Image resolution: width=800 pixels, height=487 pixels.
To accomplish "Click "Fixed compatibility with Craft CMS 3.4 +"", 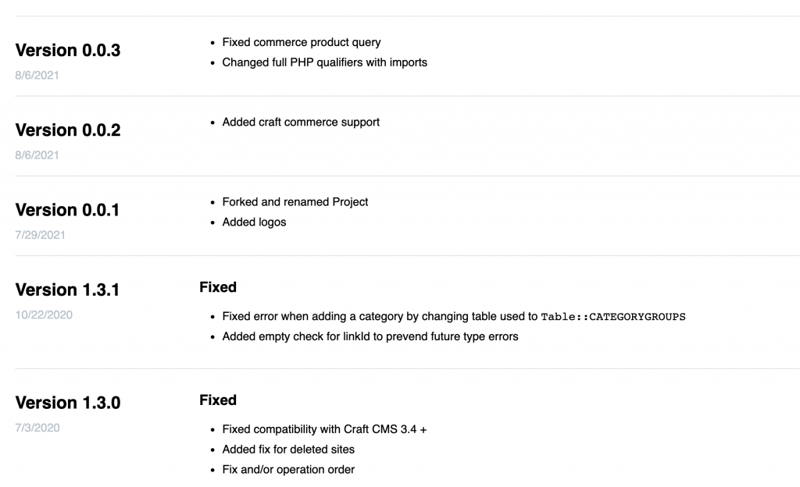I will [324, 430].
